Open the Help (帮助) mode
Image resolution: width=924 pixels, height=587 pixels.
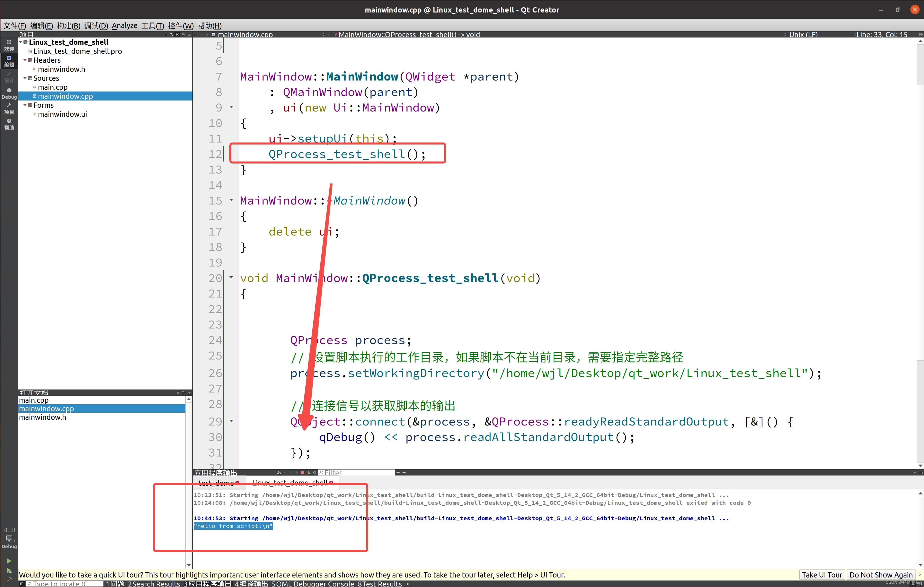9,124
